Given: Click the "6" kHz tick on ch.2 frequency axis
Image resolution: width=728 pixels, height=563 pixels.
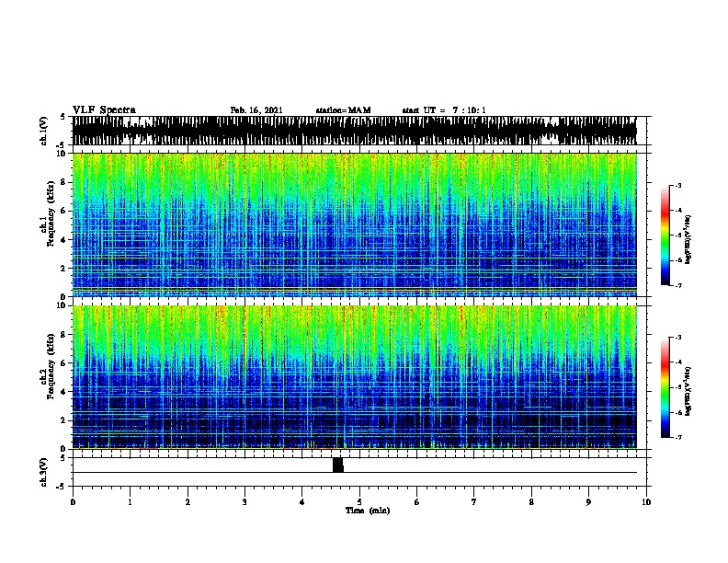Looking at the screenshot, I should pos(64,362).
